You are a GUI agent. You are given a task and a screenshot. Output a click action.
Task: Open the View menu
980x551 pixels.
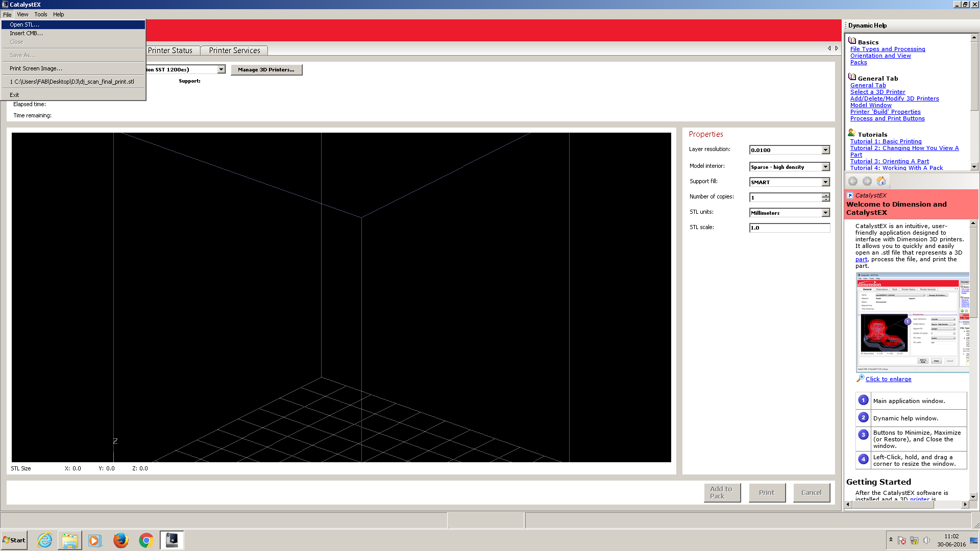tap(22, 14)
